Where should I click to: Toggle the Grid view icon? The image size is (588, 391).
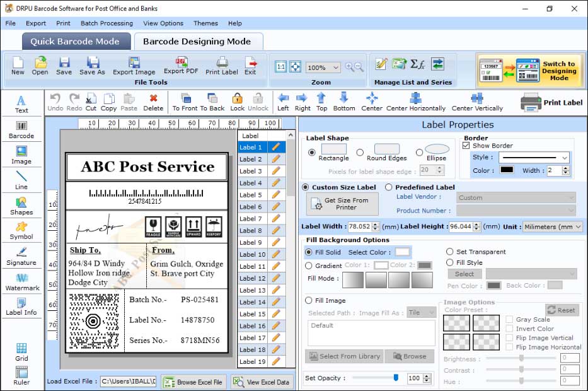coord(21,352)
